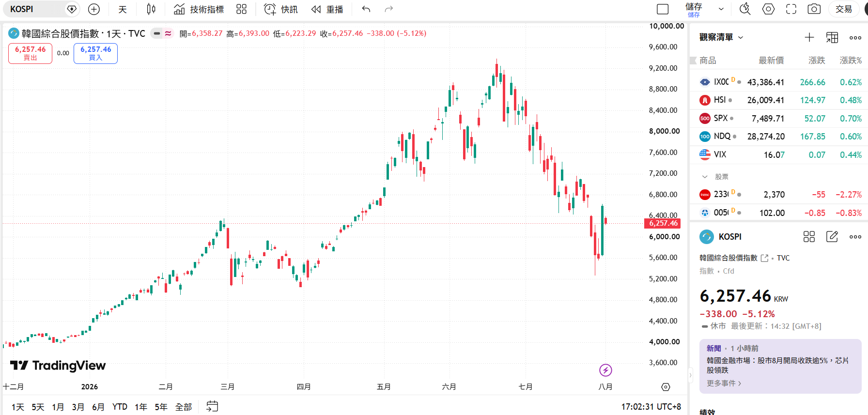Select the SPX watchlist row
Screen dimensions: 868x415
coord(779,118)
